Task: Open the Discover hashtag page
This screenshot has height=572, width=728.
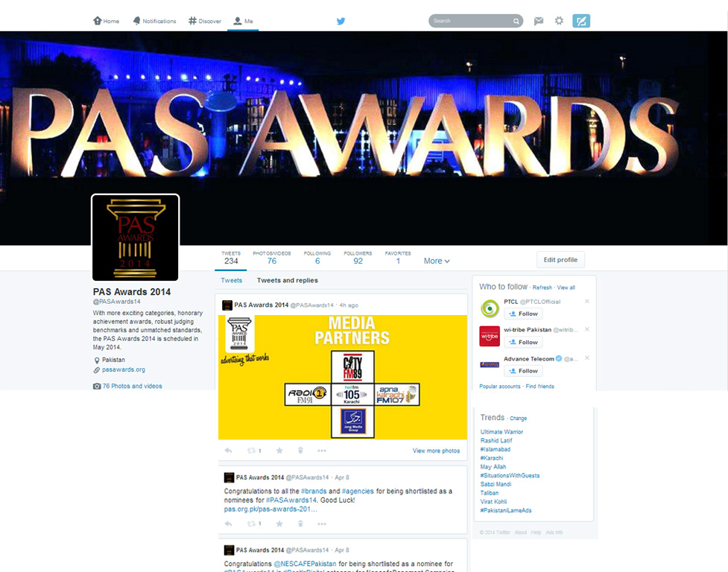Action: (205, 21)
